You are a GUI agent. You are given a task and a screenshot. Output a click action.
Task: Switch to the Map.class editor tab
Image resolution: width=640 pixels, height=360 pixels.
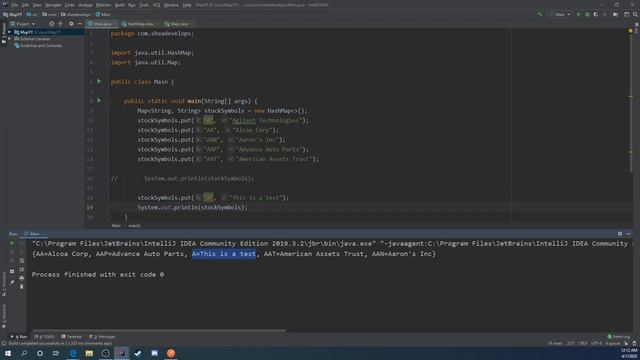coord(178,24)
